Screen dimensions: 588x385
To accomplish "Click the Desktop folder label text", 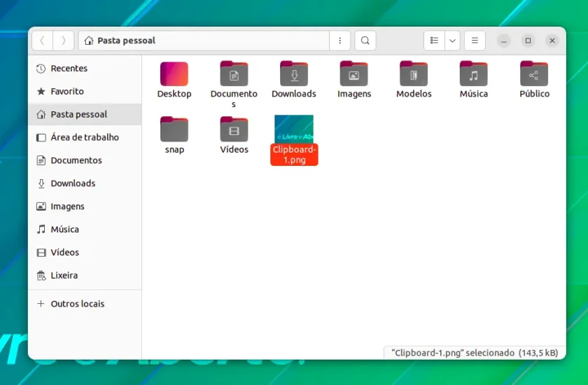I will [x=174, y=94].
